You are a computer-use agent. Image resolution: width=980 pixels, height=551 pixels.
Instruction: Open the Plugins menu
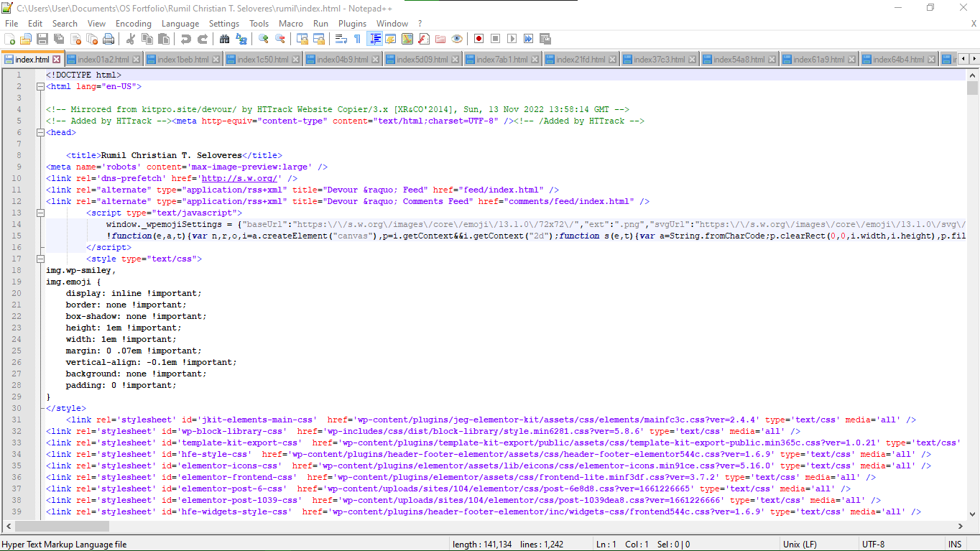[352, 24]
